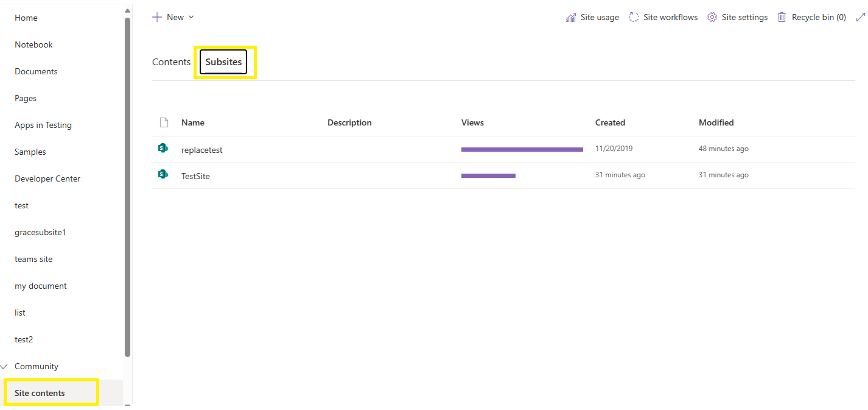Open Documents in left navigation

36,71
